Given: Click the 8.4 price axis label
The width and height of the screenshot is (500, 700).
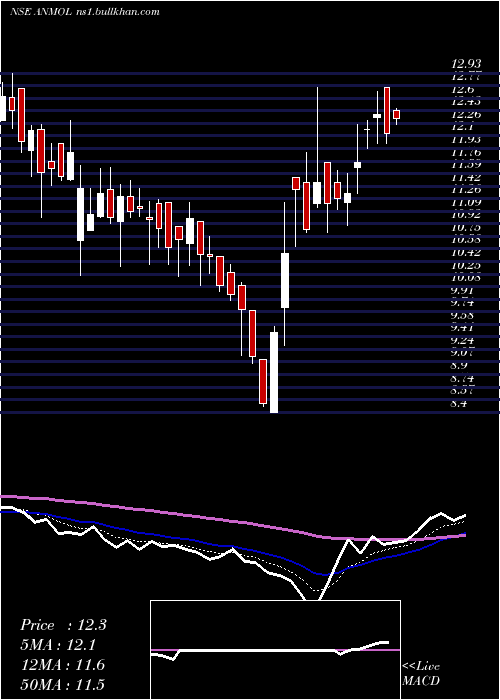Looking at the screenshot, I should [460, 404].
